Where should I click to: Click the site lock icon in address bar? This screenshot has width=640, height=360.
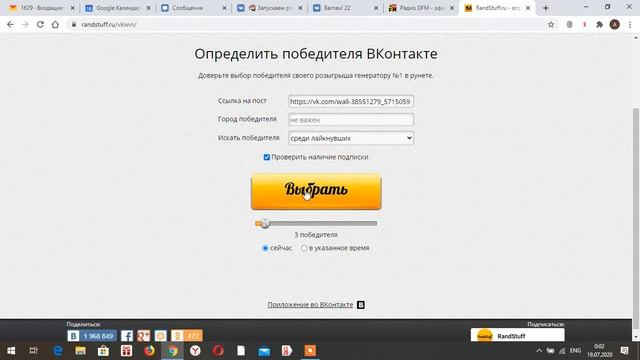[73, 24]
